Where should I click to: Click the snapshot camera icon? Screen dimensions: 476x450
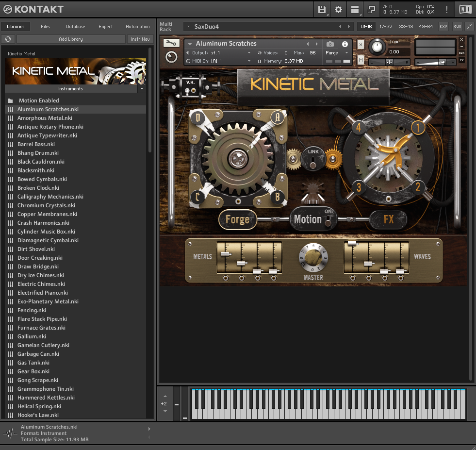pyautogui.click(x=330, y=44)
